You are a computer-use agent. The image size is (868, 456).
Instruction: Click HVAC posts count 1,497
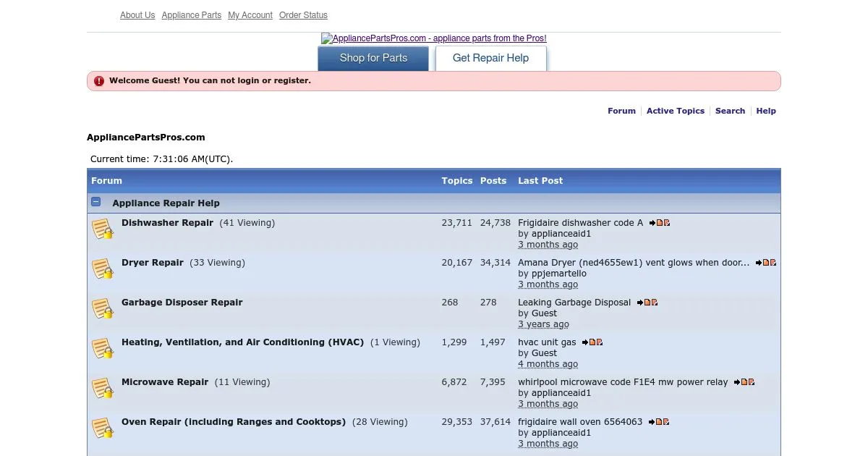tap(493, 342)
